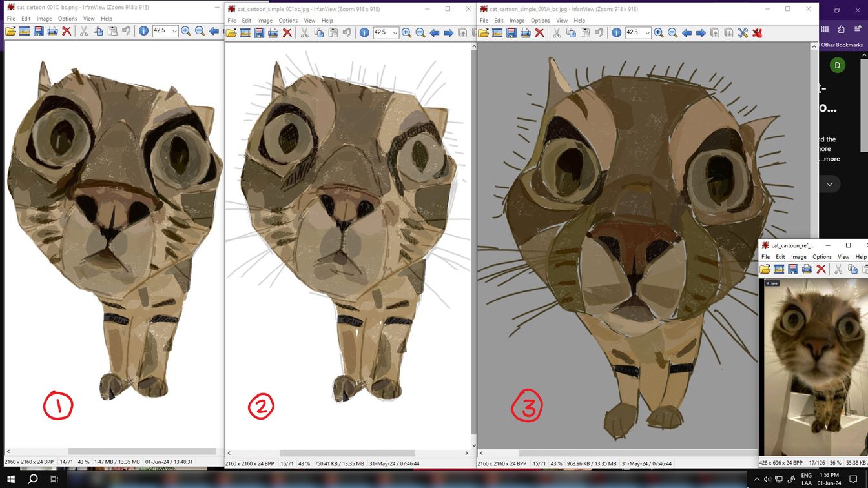Click the green 'D' profile avatar
Viewport: 868px width, 488px height.
click(838, 65)
